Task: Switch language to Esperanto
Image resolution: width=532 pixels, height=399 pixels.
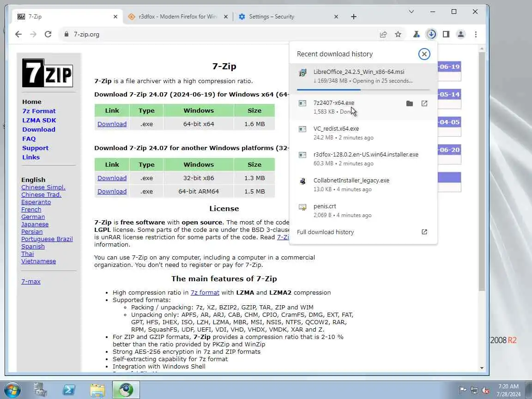Action: [36, 202]
